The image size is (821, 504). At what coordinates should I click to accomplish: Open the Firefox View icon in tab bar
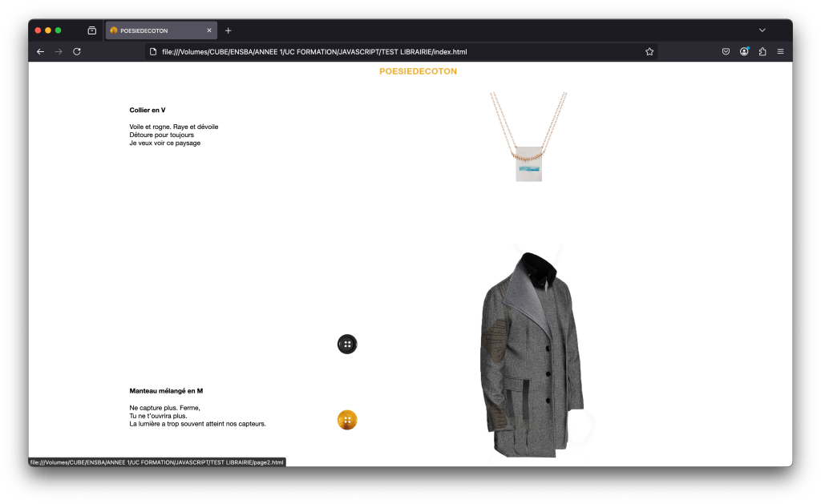pyautogui.click(x=91, y=30)
